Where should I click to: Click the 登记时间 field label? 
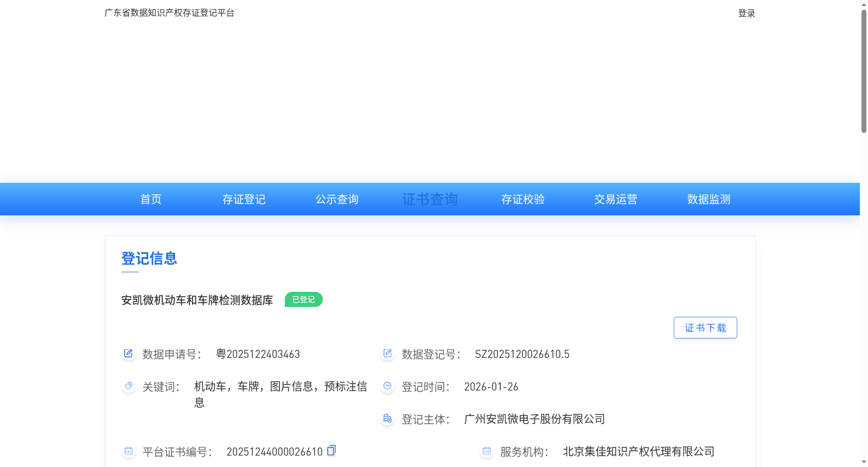pyautogui.click(x=426, y=387)
